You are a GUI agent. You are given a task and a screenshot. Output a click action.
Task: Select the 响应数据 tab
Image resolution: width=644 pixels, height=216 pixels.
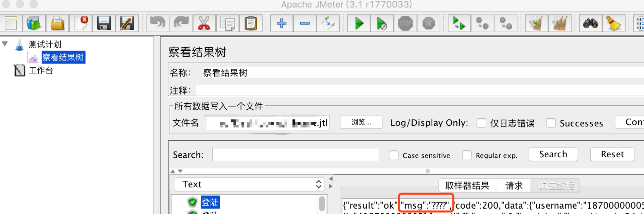pos(556,185)
